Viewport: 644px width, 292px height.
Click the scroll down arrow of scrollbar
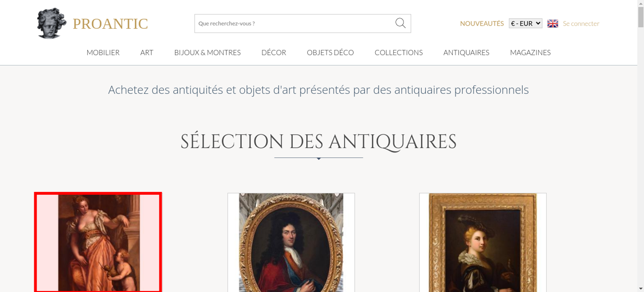(x=640, y=288)
